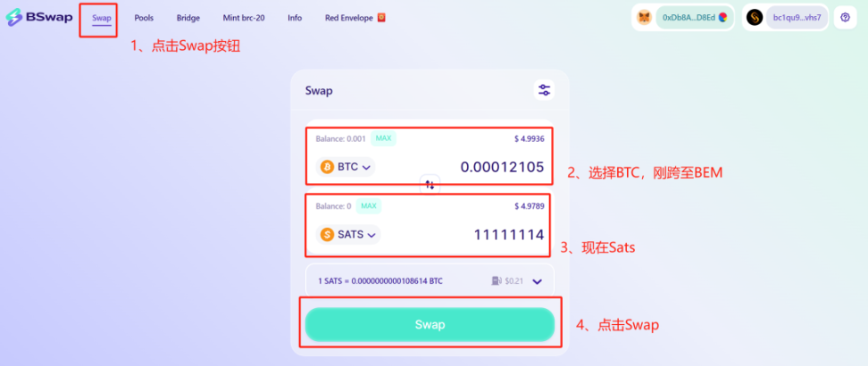The image size is (868, 366).
Task: Click the black bitcoin wallet avatar icon
Action: [755, 17]
